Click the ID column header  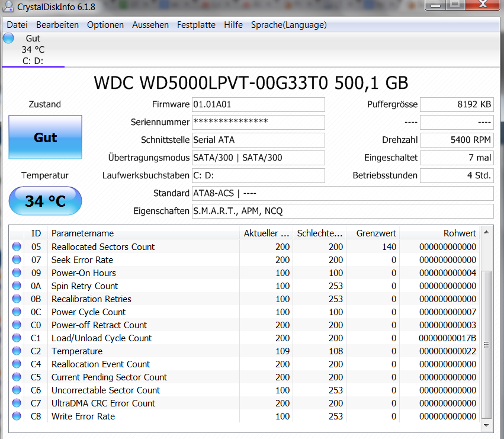36,233
